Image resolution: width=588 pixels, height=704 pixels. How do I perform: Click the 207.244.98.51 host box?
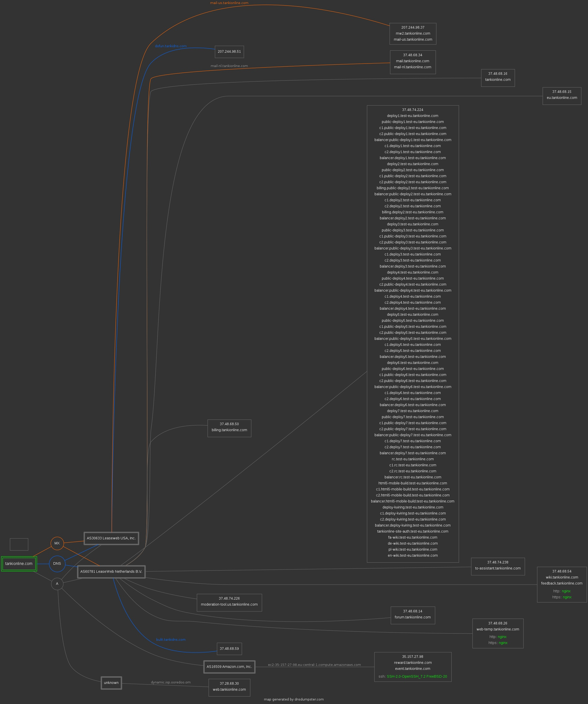pos(229,51)
